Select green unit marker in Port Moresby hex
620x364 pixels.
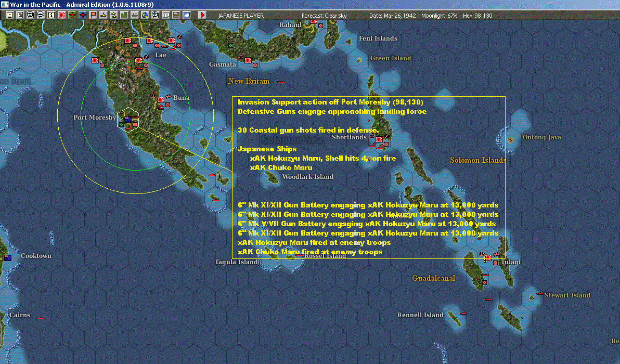(x=121, y=124)
